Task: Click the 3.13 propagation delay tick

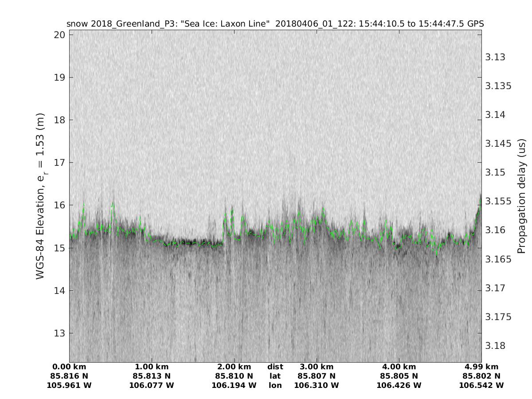Action: pyautogui.click(x=495, y=57)
